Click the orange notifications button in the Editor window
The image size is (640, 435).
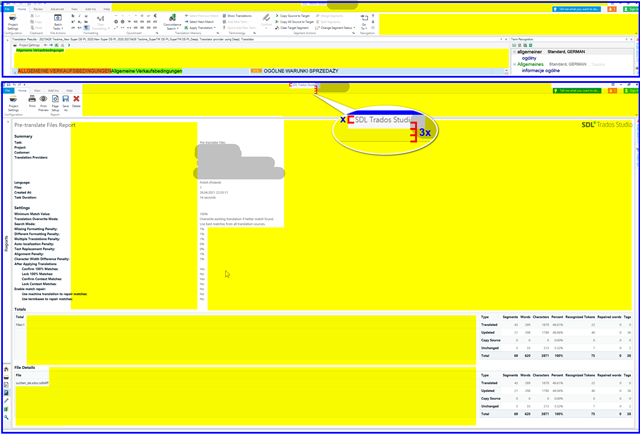tap(612, 9)
